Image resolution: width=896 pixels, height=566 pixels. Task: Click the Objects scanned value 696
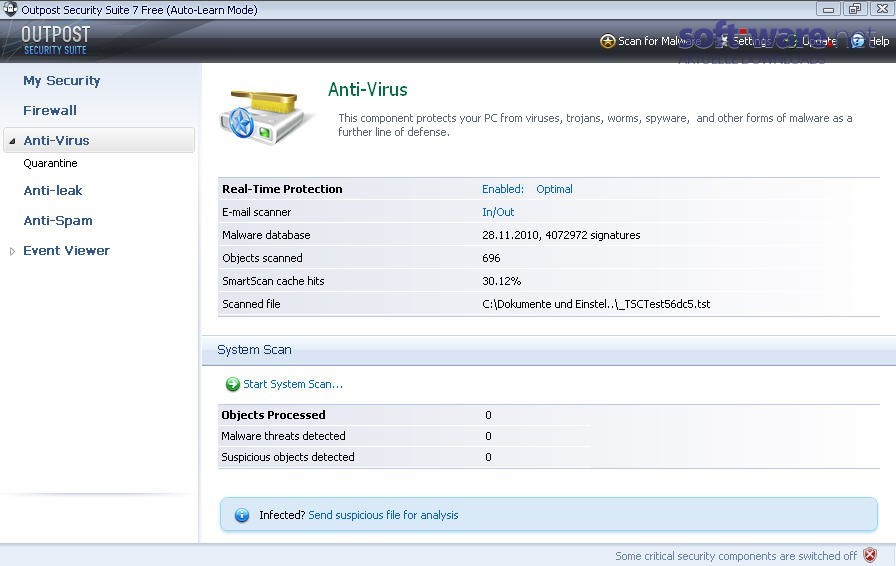click(491, 258)
